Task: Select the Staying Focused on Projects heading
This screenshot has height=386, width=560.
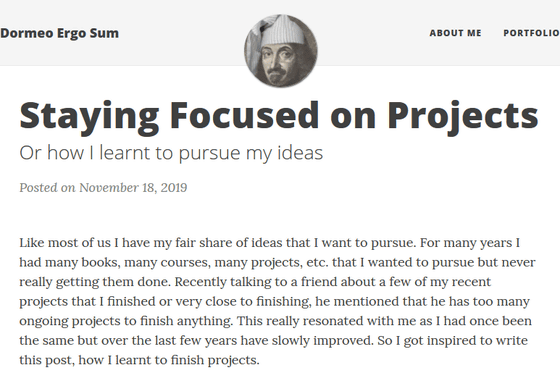Action: pyautogui.click(x=279, y=116)
